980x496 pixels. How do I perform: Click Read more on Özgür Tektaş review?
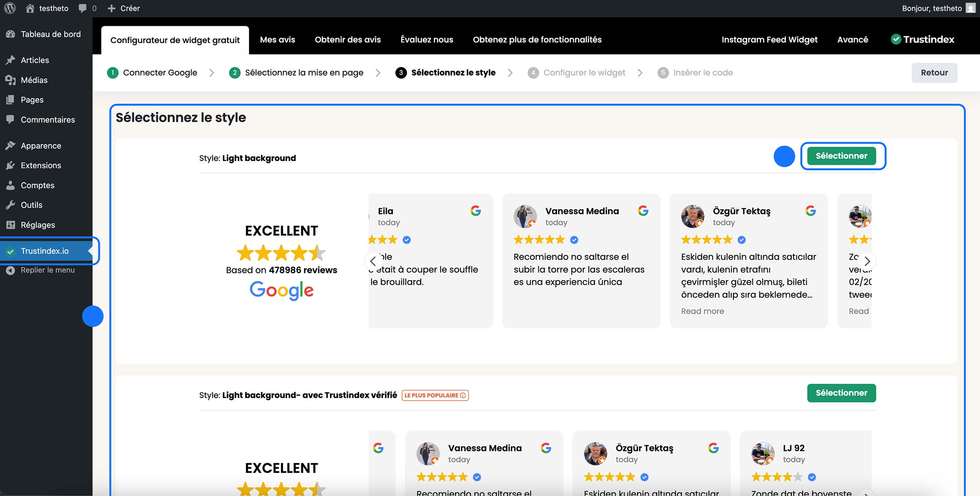[x=702, y=311]
